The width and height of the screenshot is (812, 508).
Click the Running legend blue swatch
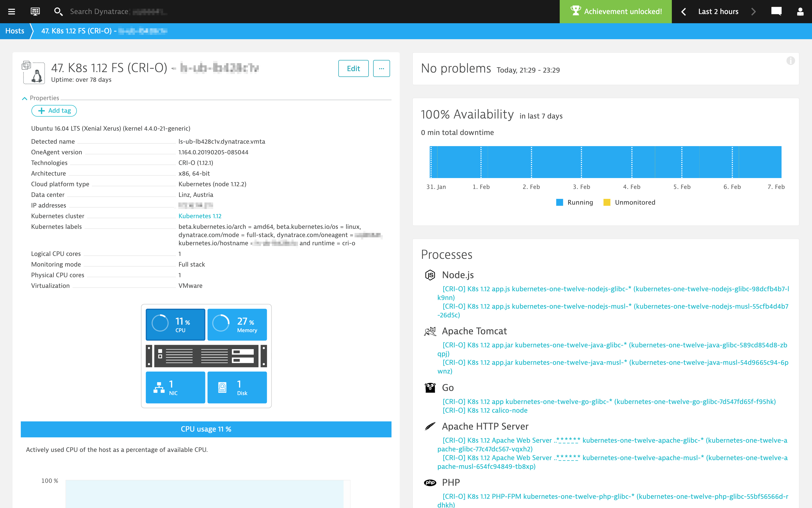(x=559, y=202)
